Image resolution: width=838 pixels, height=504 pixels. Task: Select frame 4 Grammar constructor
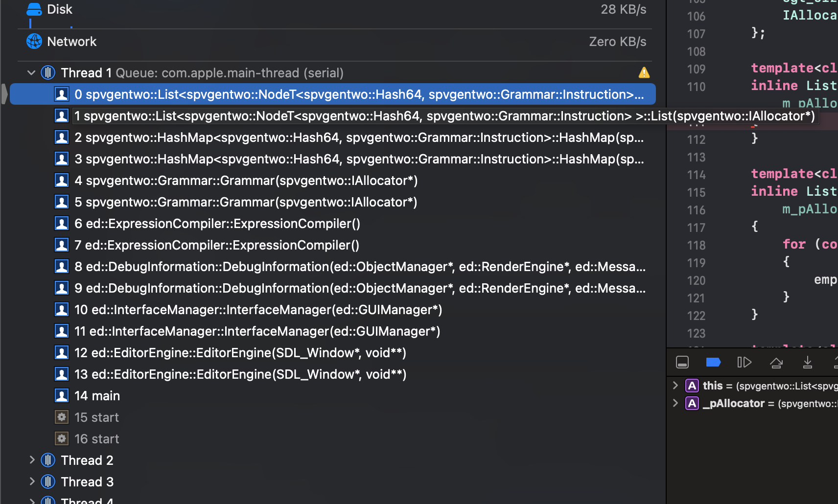(245, 180)
